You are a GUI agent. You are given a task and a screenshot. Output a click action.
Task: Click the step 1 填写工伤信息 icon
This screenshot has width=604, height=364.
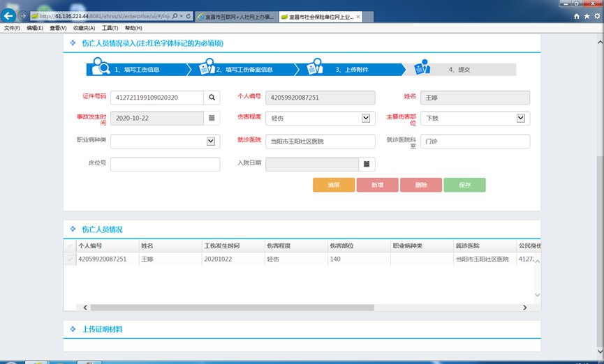click(x=101, y=68)
